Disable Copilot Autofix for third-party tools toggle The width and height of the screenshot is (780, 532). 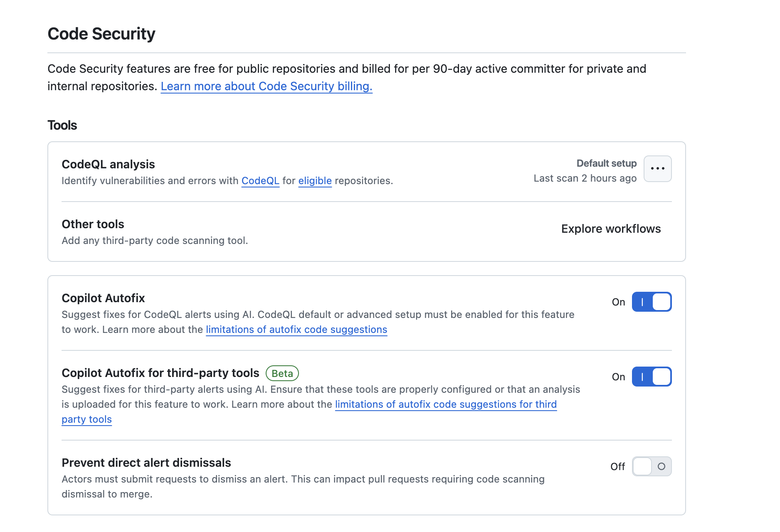(x=652, y=377)
